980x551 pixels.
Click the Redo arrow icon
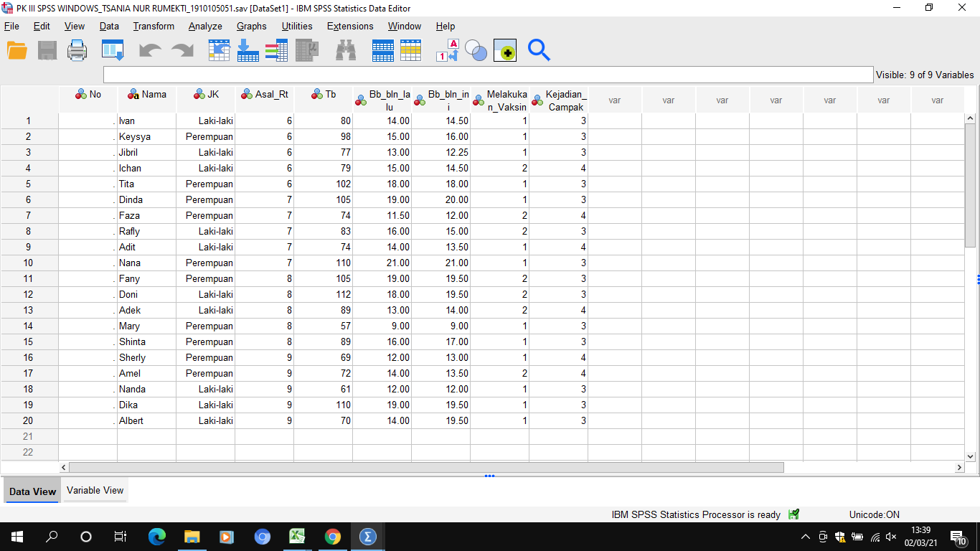[182, 50]
